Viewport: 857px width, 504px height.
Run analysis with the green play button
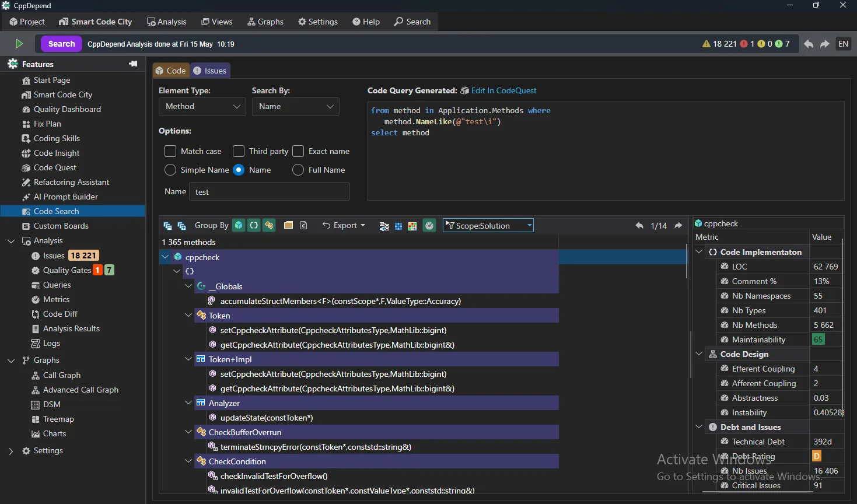tap(19, 44)
